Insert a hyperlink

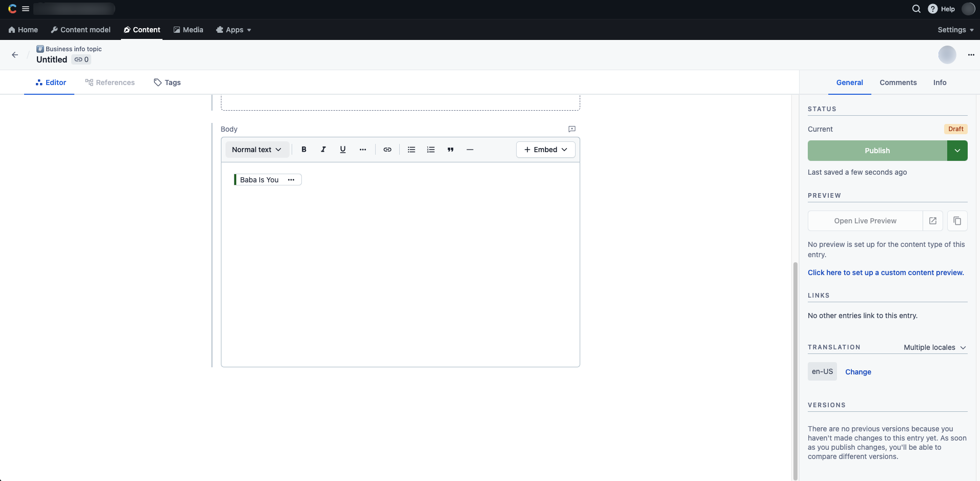coord(387,150)
